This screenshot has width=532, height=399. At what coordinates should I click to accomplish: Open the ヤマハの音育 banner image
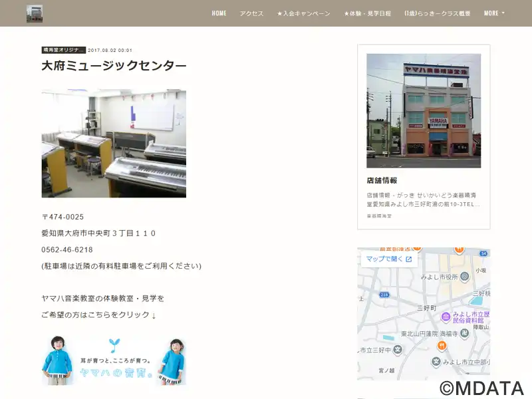114,361
